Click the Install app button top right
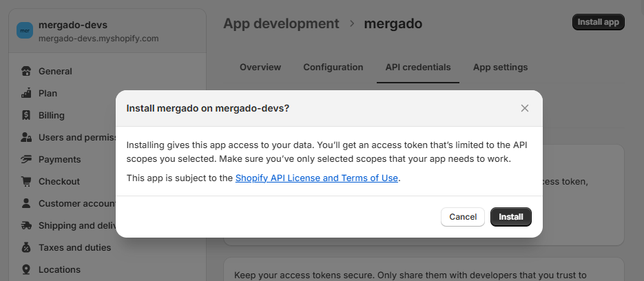This screenshot has width=644, height=281. click(598, 22)
